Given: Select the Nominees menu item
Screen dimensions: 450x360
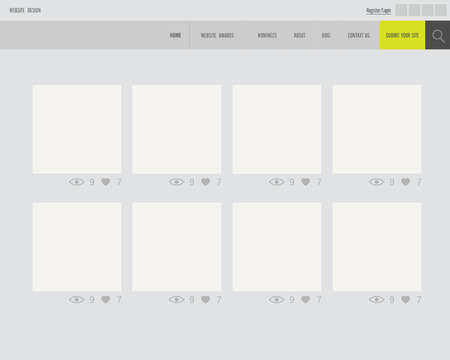Looking at the screenshot, I should pos(267,35).
